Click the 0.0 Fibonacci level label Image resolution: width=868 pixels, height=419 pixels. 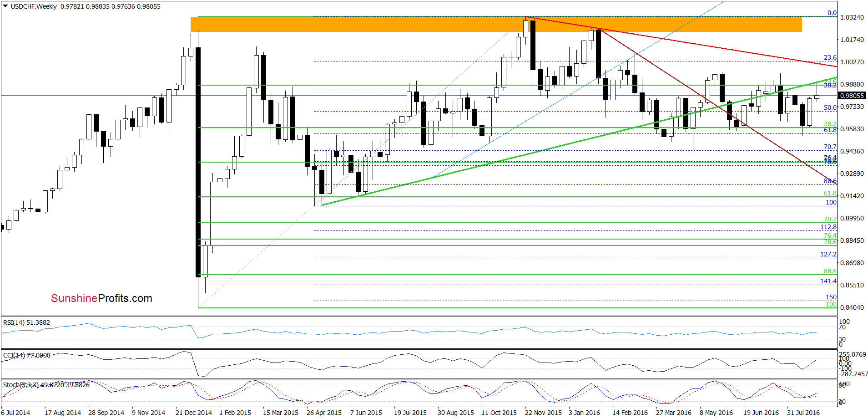tap(832, 13)
